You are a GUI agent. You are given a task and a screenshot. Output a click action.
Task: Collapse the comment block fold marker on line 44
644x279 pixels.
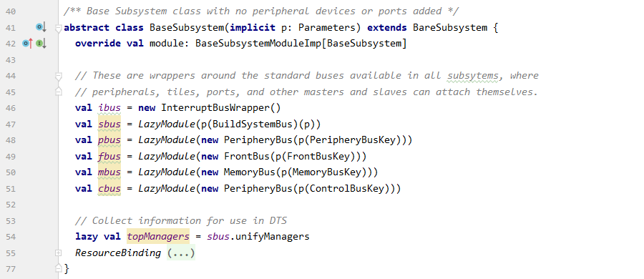(59, 76)
